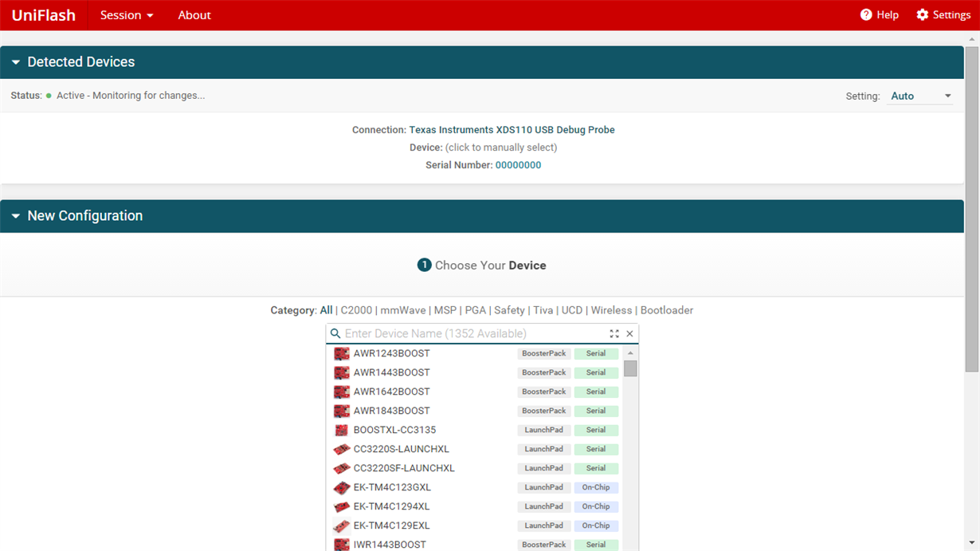Click the CC3220S-LAUNCHXL board icon

(342, 449)
